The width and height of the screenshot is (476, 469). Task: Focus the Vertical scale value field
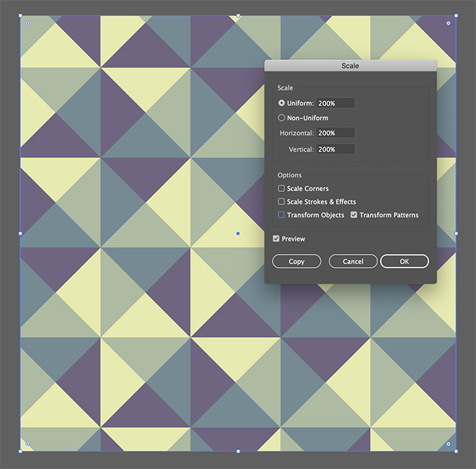coord(335,149)
